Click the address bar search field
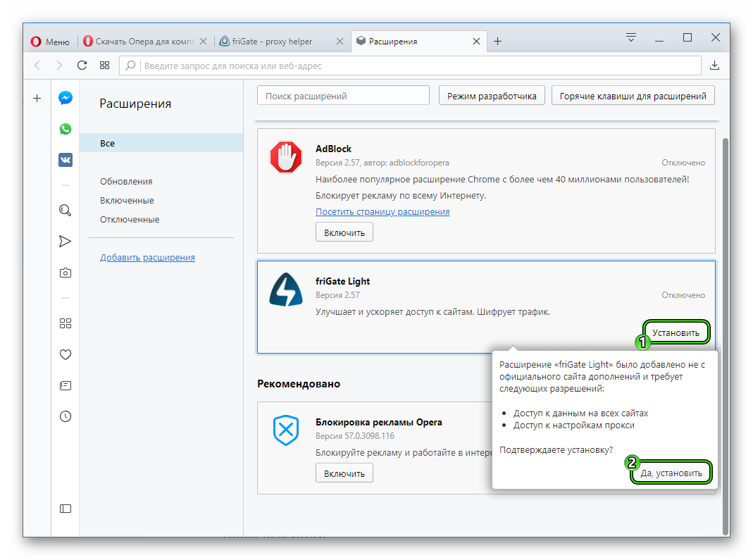The width and height of the screenshot is (753, 560). (410, 66)
